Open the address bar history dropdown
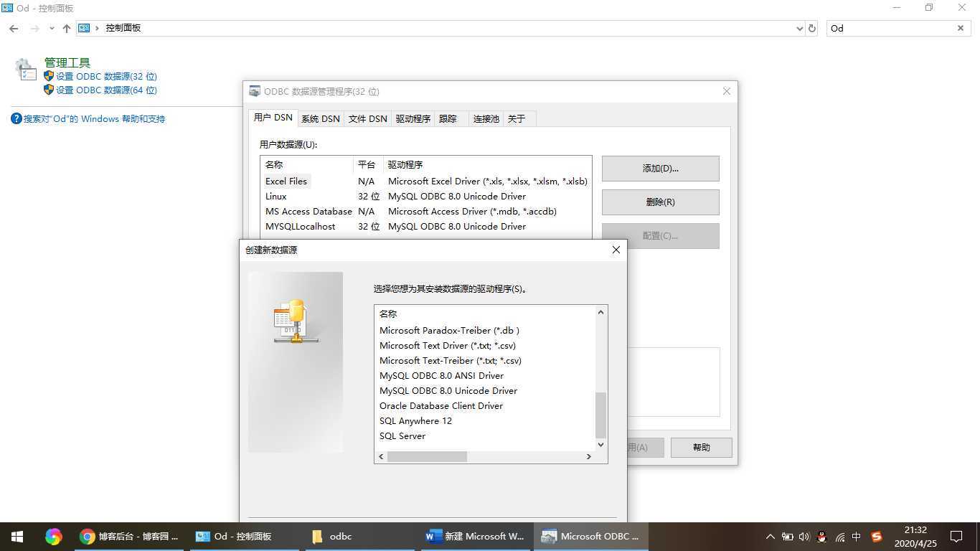Viewport: 980px width, 551px height. click(x=800, y=28)
